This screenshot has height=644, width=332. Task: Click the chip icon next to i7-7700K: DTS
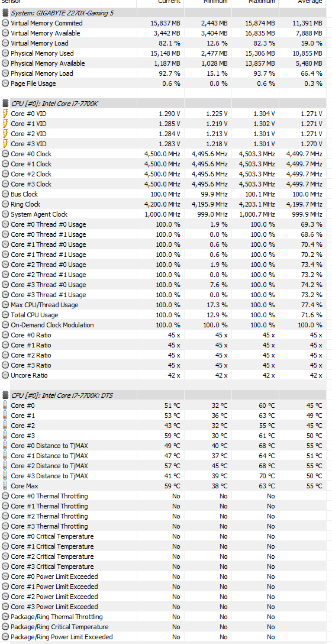(x=5, y=395)
